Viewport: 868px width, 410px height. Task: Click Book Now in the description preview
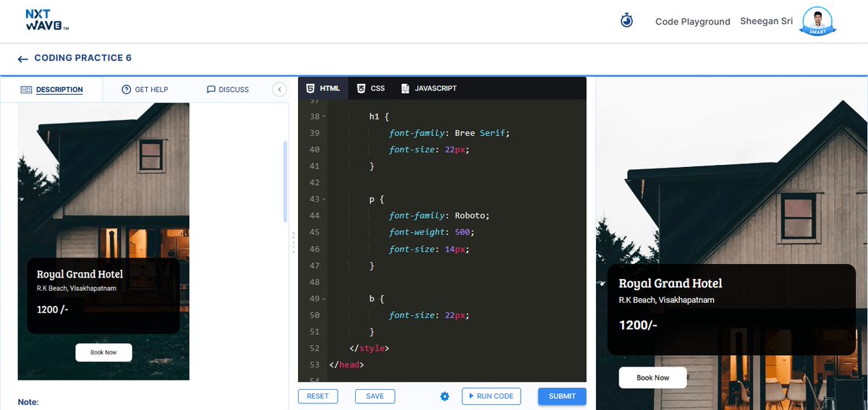coord(103,352)
